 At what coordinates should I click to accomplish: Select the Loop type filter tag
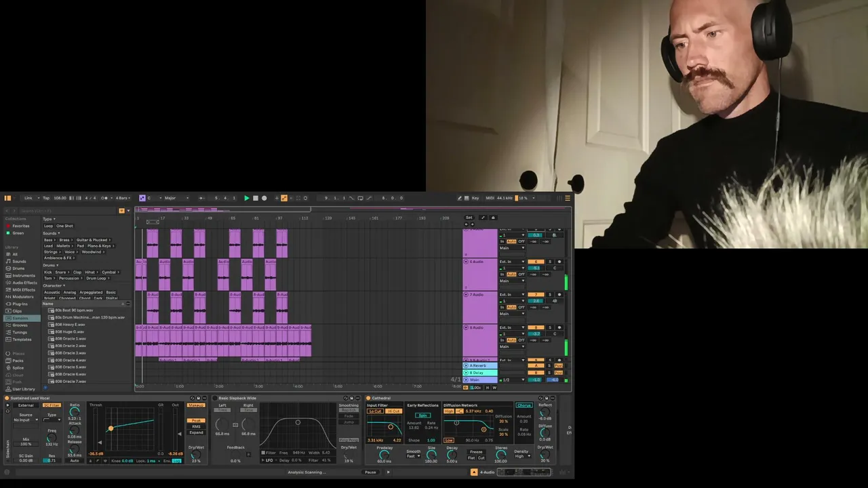48,226
